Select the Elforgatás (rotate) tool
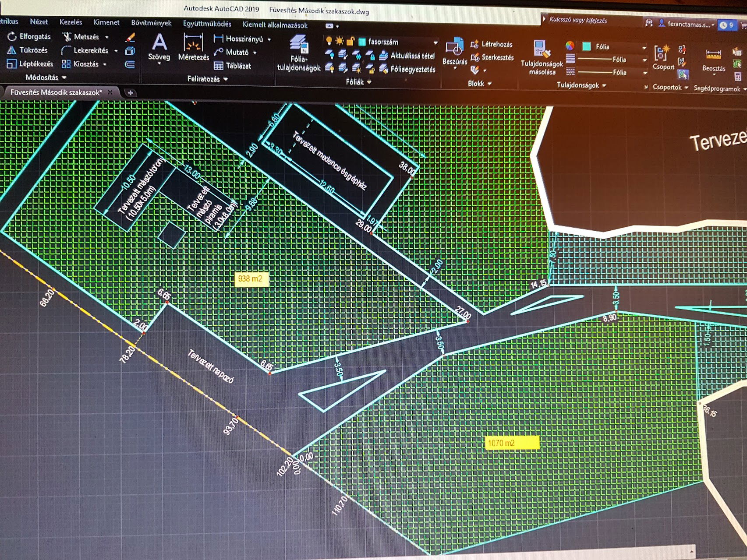The image size is (747, 560). tap(29, 37)
